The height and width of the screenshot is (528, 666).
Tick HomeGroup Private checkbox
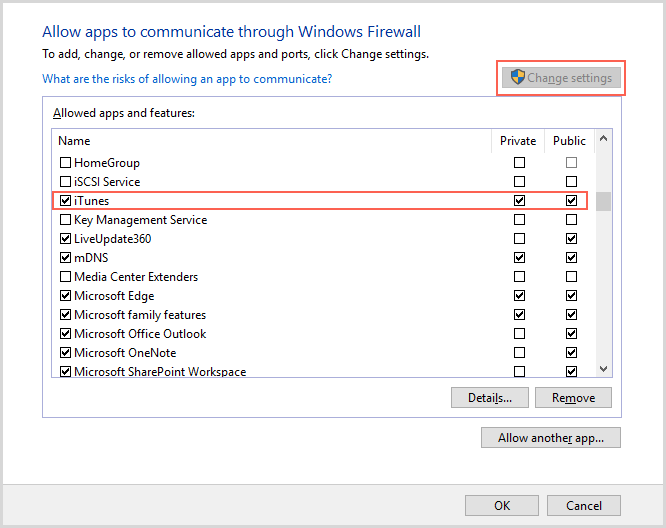point(519,163)
